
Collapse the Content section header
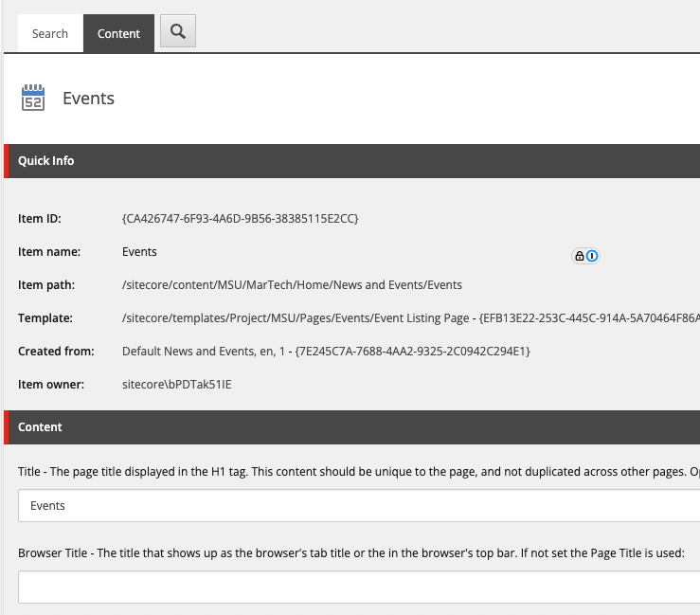351,427
